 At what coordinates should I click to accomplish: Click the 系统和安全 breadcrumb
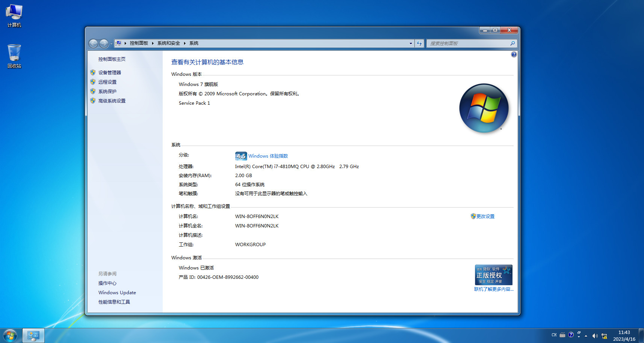tap(169, 44)
